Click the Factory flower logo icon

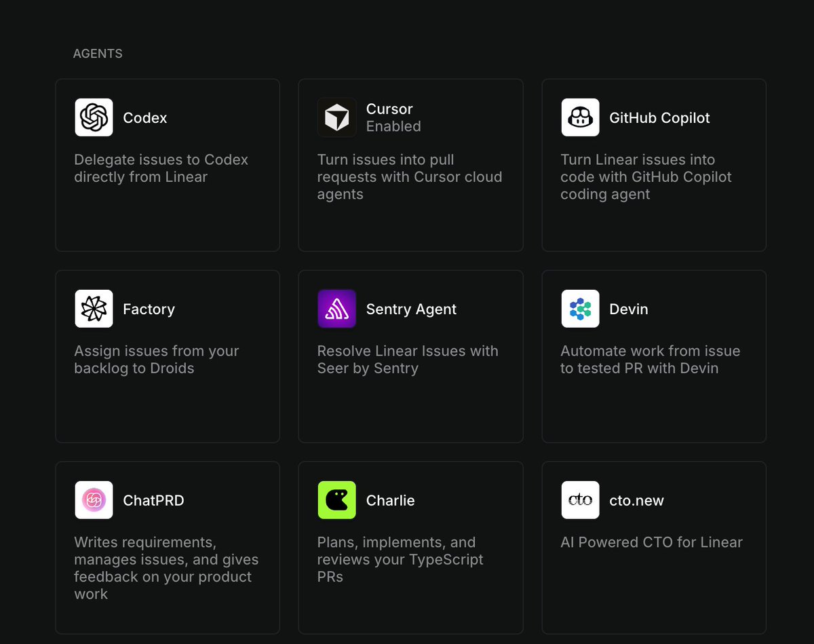coord(94,309)
